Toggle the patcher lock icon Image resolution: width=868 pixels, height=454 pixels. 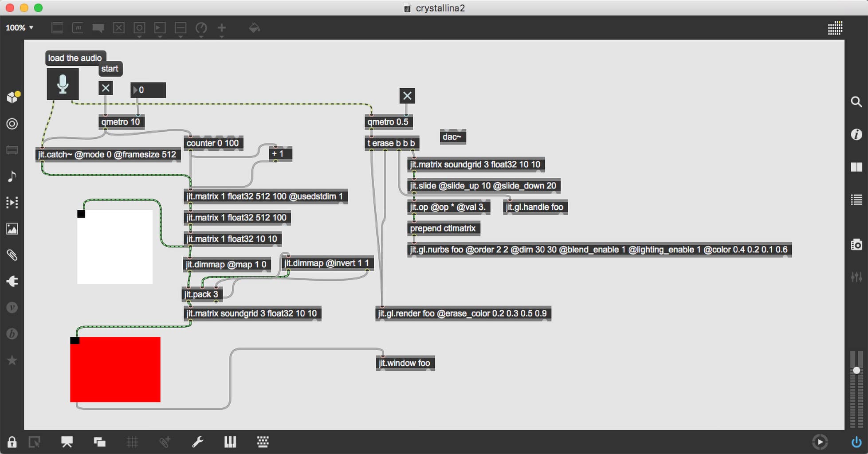(x=12, y=442)
